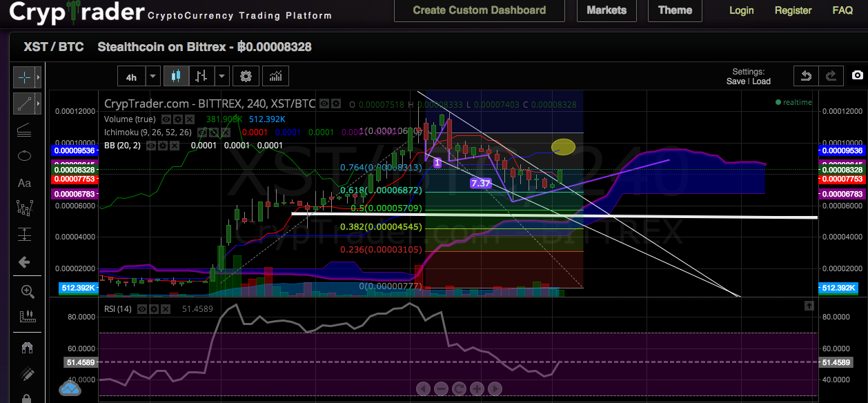Switch to candlestick chart style
This screenshot has height=403, width=868.
point(175,76)
